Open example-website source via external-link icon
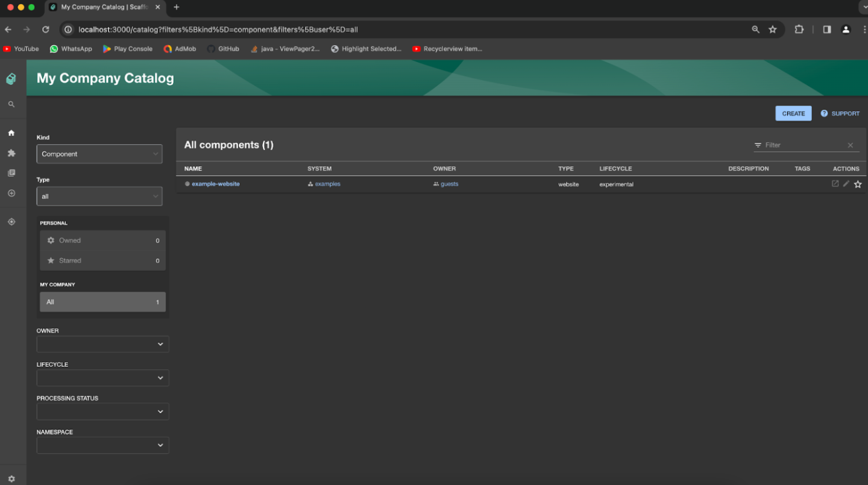Viewport: 868px width, 485px height. click(x=835, y=184)
